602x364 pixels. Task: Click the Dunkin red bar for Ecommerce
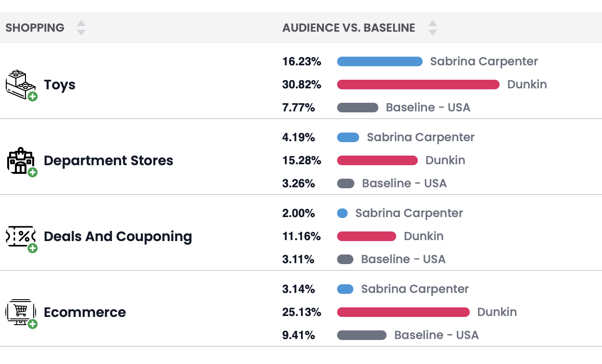click(x=403, y=312)
